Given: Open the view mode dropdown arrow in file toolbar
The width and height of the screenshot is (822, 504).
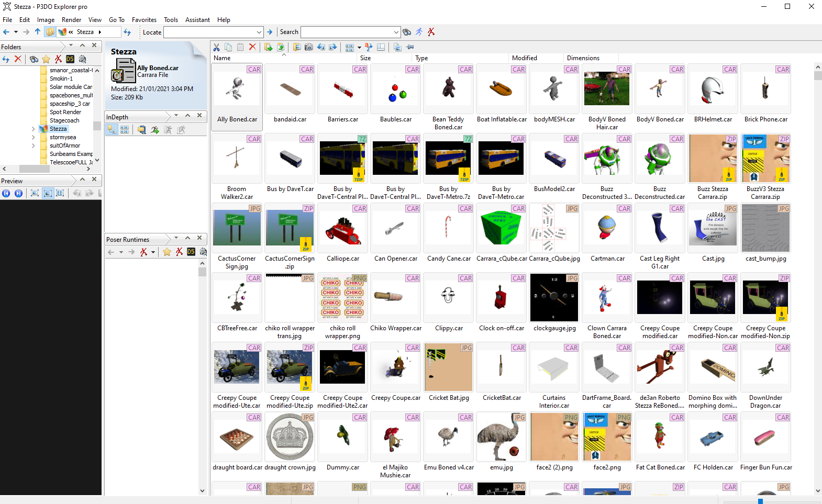Looking at the screenshot, I should 359,47.
